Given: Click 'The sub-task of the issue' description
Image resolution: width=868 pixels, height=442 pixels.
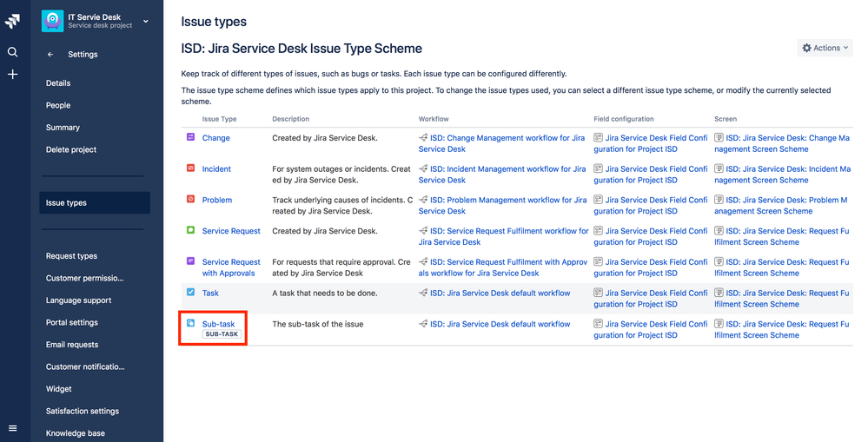Looking at the screenshot, I should (x=318, y=324).
